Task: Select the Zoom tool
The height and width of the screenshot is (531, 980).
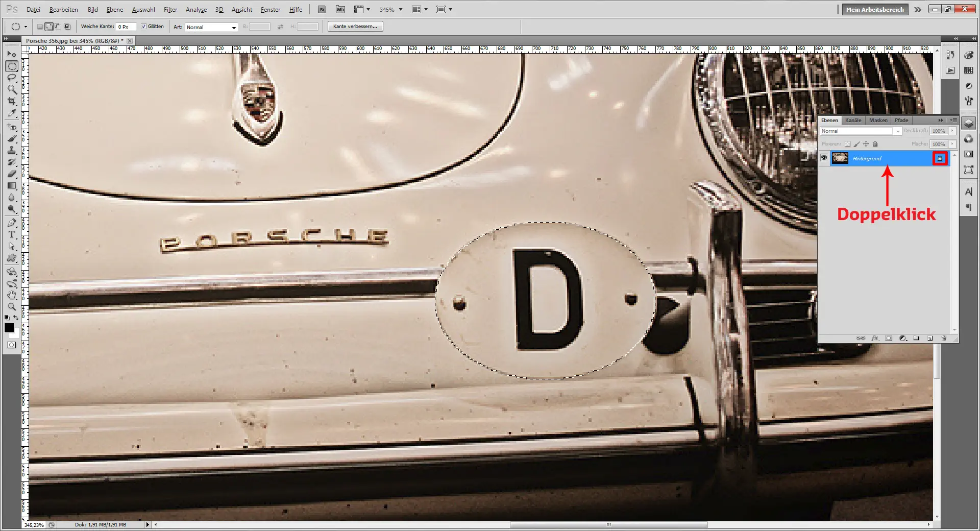Action: [x=12, y=306]
